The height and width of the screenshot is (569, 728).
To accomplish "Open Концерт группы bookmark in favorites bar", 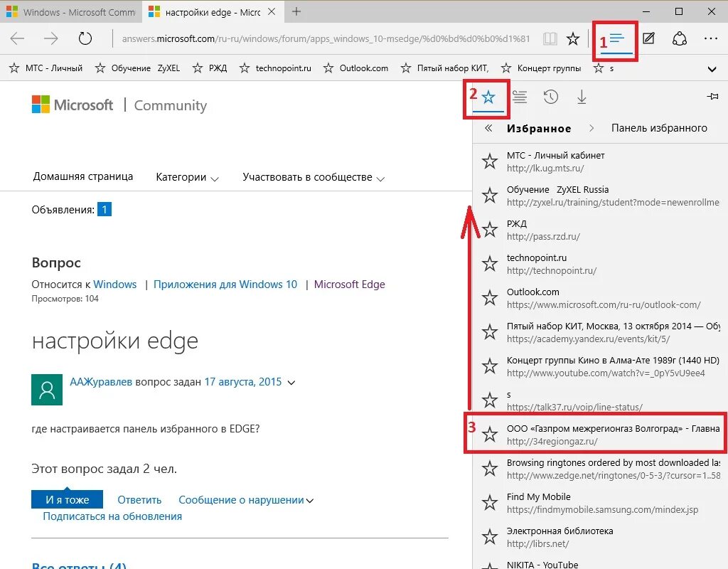I will click(x=541, y=68).
